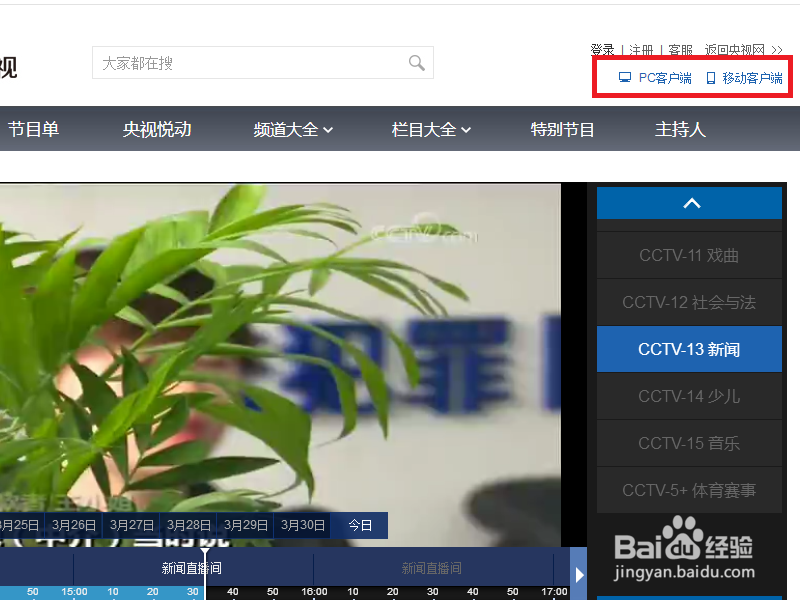Open the 央视悦动 menu item

tap(157, 129)
